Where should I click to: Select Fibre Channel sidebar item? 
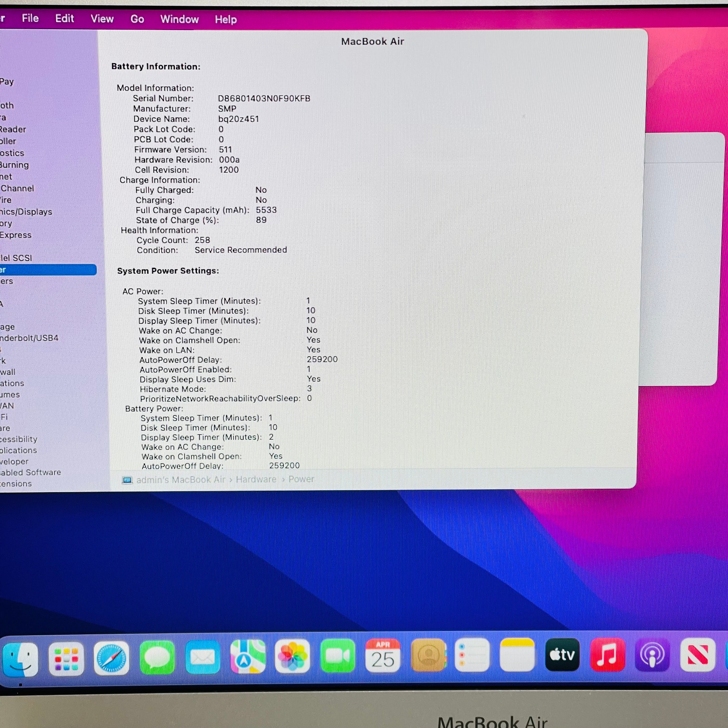tap(17, 188)
